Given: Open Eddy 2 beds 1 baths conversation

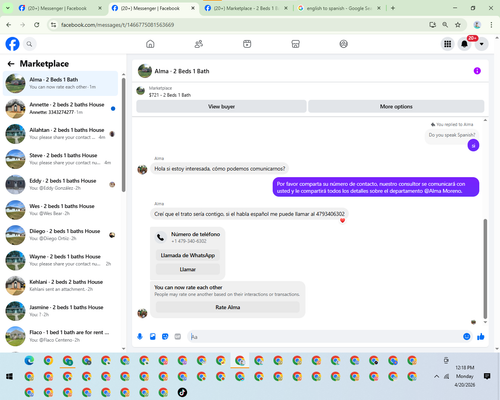Looking at the screenshot, I should point(60,184).
